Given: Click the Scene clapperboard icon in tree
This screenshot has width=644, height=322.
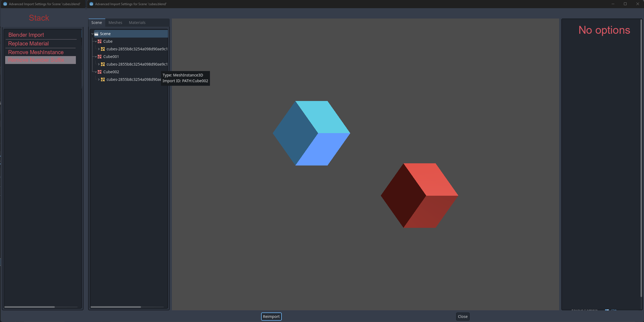Looking at the screenshot, I should [x=96, y=34].
